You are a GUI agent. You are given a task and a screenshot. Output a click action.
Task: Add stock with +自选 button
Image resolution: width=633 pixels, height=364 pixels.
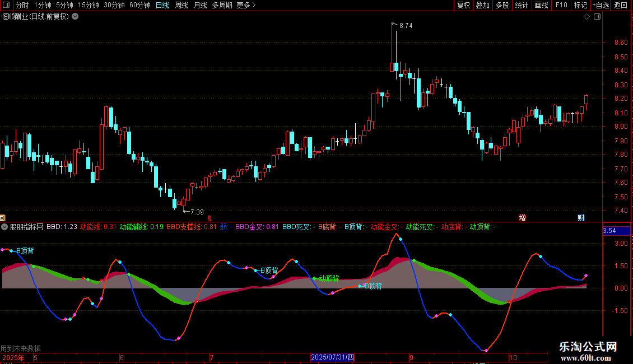point(601,5)
